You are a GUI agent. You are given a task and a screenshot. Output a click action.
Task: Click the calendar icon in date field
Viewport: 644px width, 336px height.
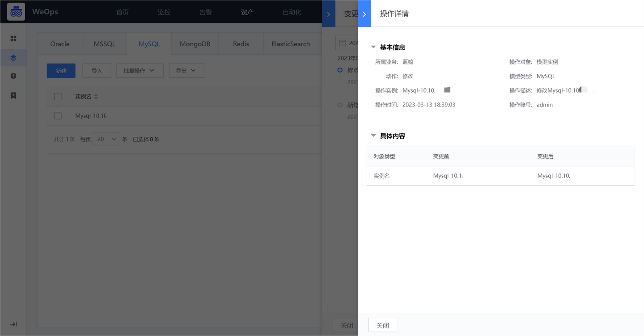pos(343,43)
